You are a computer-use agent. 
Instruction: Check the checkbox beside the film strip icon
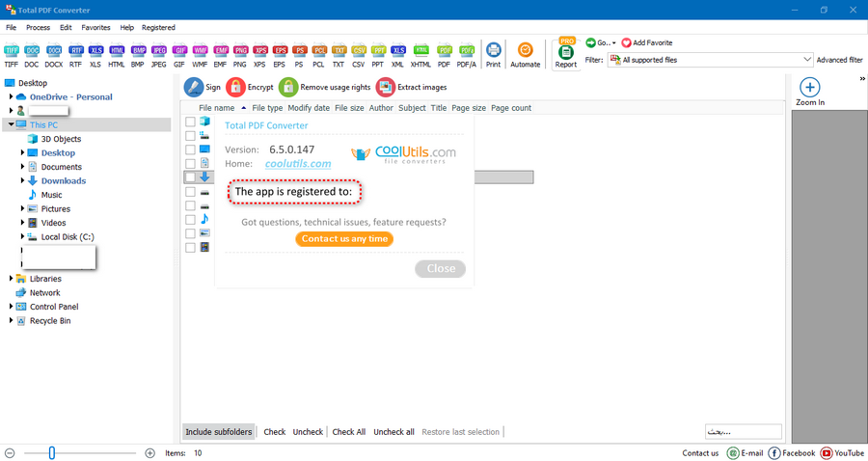pos(190,248)
